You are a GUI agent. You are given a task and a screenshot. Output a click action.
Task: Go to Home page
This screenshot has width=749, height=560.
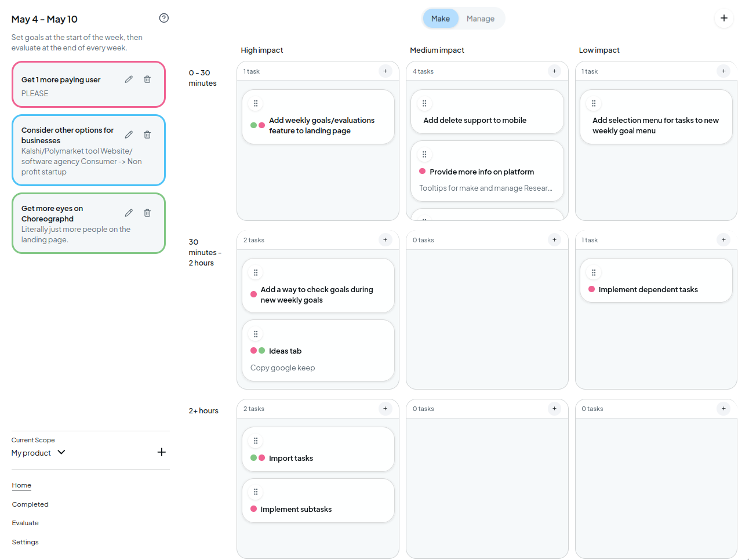21,485
